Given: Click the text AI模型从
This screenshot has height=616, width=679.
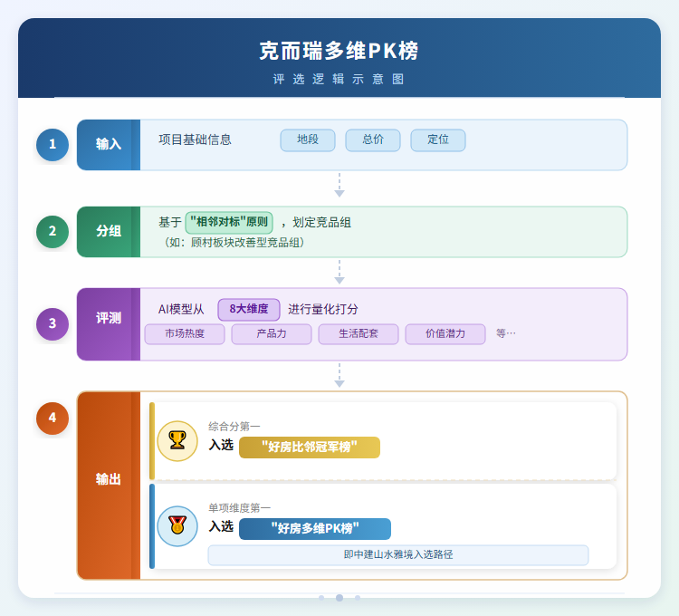Looking at the screenshot, I should point(181,309).
